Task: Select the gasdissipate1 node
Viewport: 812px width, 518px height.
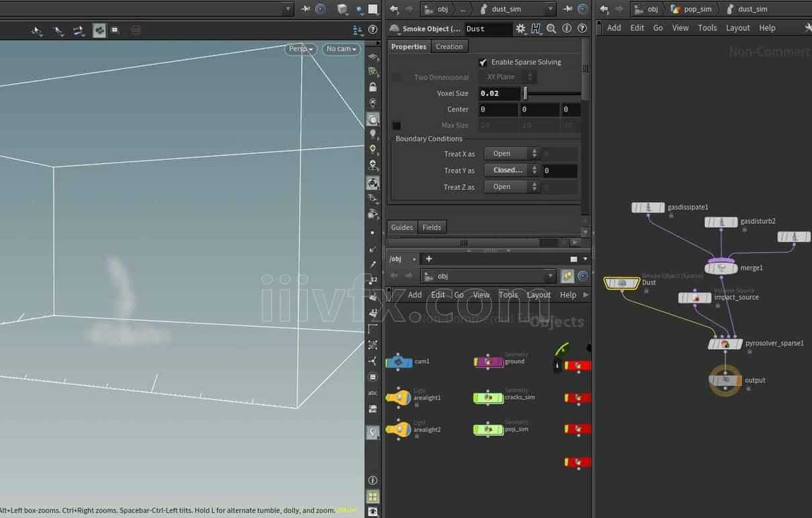Action: click(x=648, y=208)
